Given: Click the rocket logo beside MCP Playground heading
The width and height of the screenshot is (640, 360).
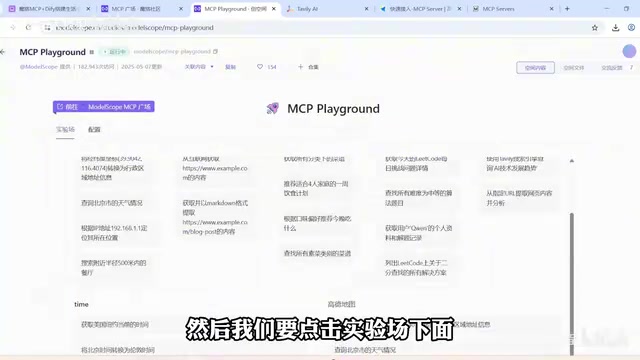Looking at the screenshot, I should [273, 108].
